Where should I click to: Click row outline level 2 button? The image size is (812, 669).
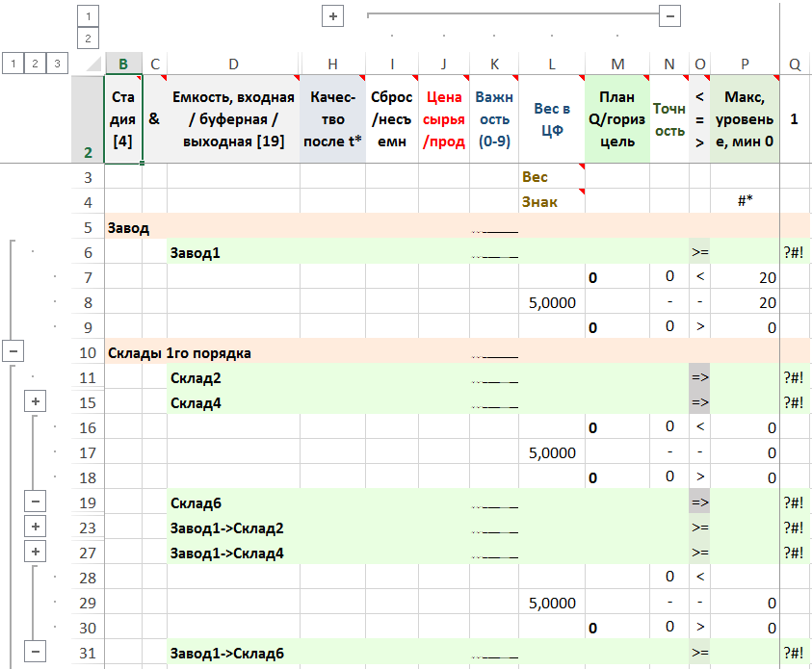pyautogui.click(x=36, y=64)
